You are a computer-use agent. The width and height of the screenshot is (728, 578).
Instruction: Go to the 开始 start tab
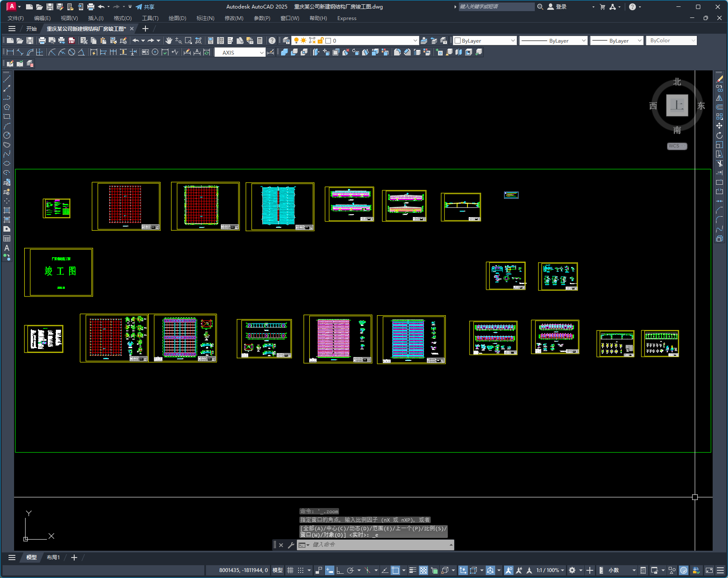(x=32, y=29)
